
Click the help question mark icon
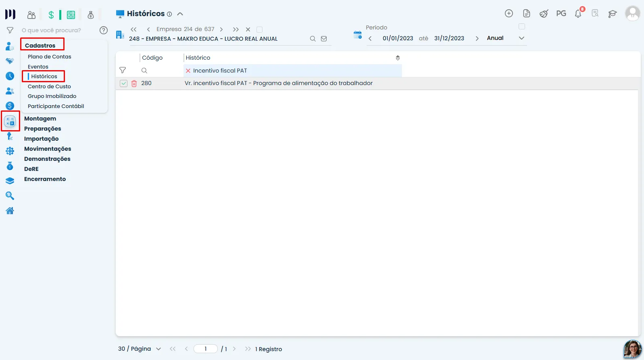pyautogui.click(x=104, y=30)
